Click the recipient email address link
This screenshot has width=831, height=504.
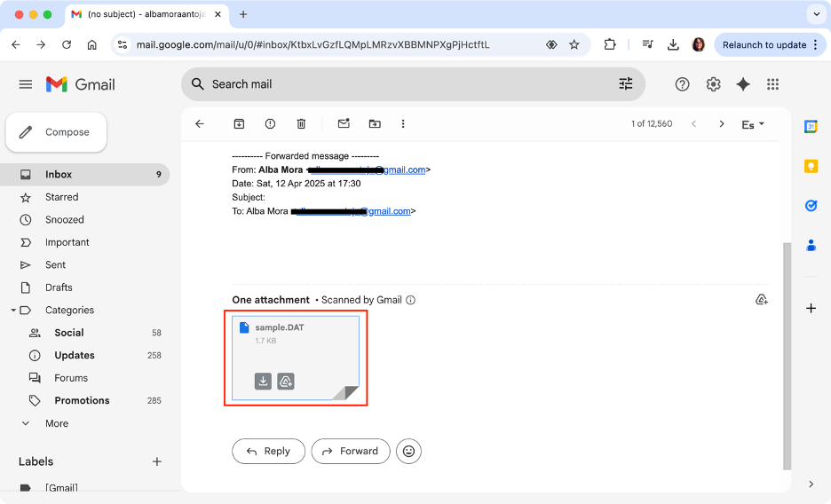click(x=352, y=211)
